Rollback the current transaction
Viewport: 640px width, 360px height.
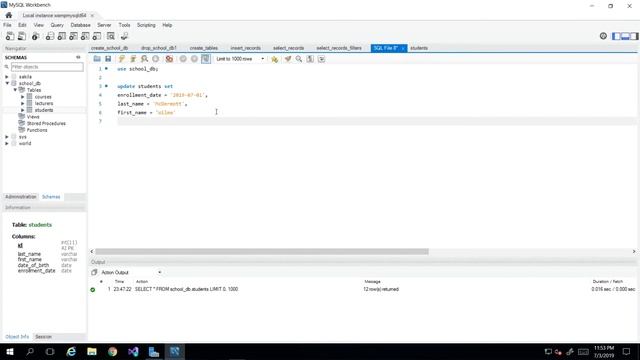pyautogui.click(x=194, y=59)
